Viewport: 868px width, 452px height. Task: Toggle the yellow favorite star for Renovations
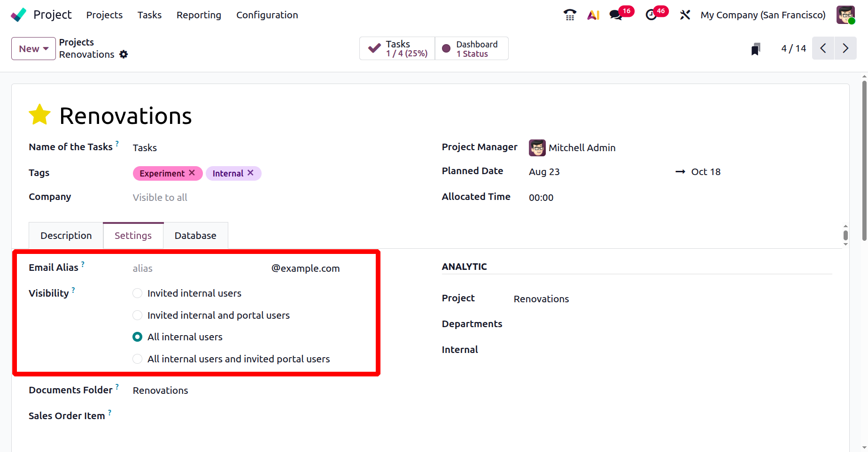tap(40, 115)
